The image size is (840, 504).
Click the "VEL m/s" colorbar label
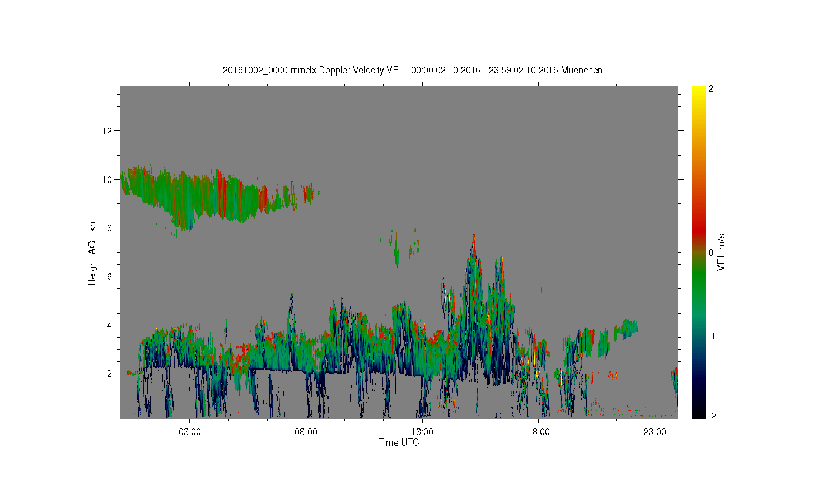point(721,253)
